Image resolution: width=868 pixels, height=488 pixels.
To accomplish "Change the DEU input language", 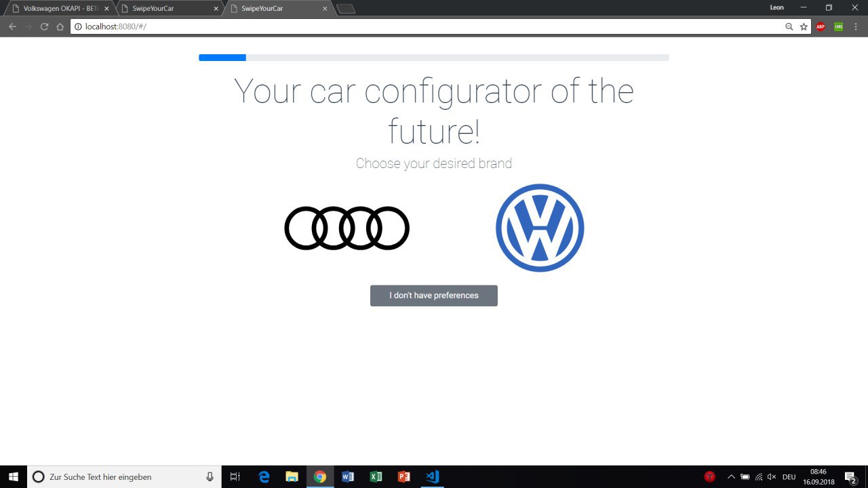I will [789, 476].
